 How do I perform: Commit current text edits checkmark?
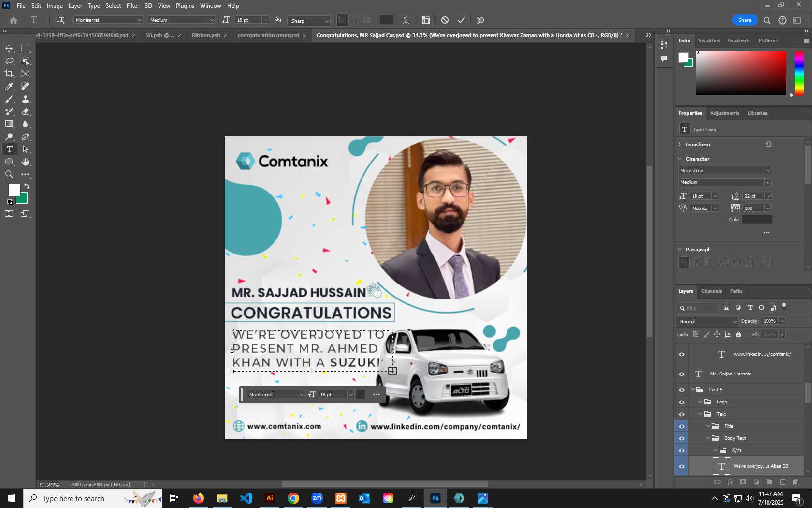coord(461,20)
